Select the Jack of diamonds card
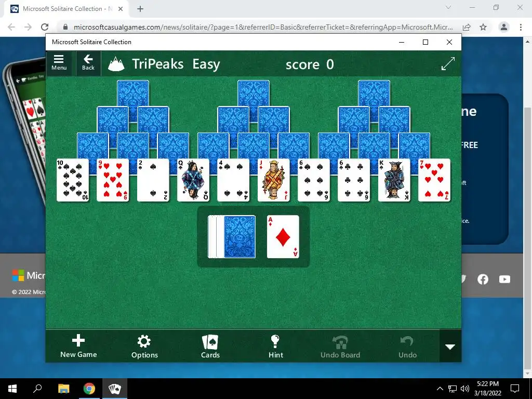 pos(273,180)
